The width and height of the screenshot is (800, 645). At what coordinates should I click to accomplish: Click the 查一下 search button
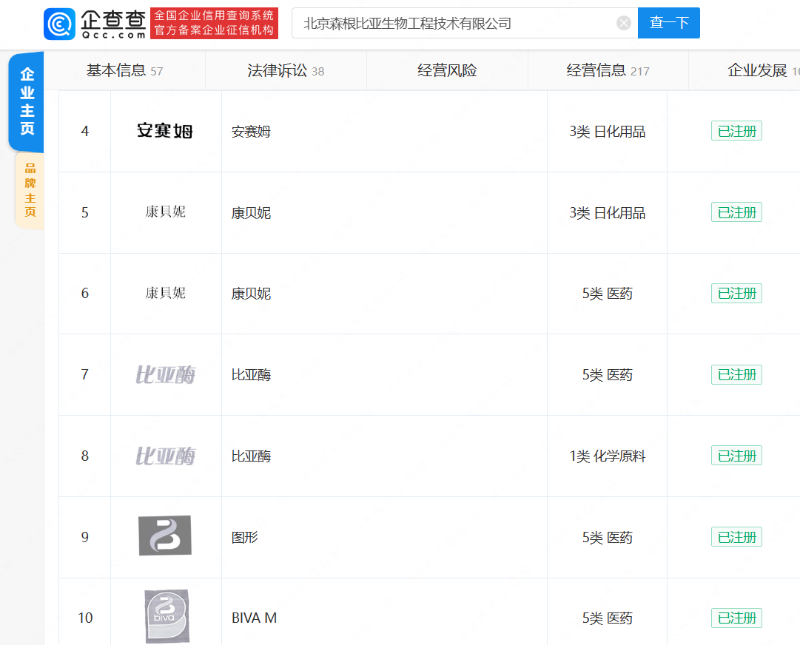point(668,23)
